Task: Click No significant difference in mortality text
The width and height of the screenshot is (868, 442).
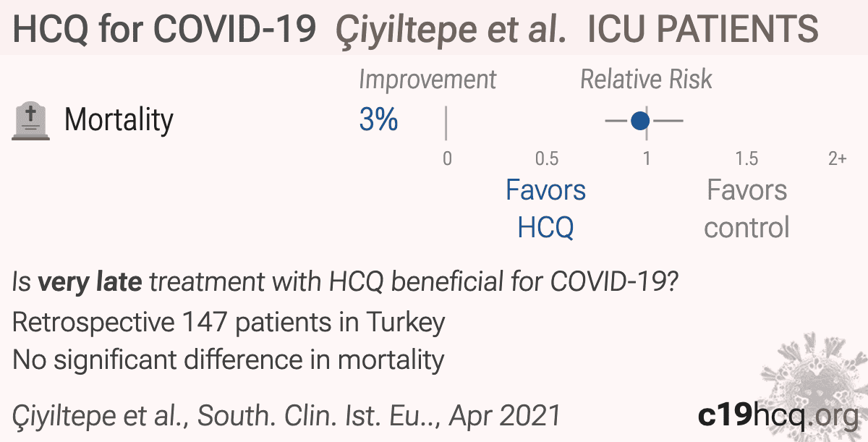Action: pyautogui.click(x=229, y=359)
